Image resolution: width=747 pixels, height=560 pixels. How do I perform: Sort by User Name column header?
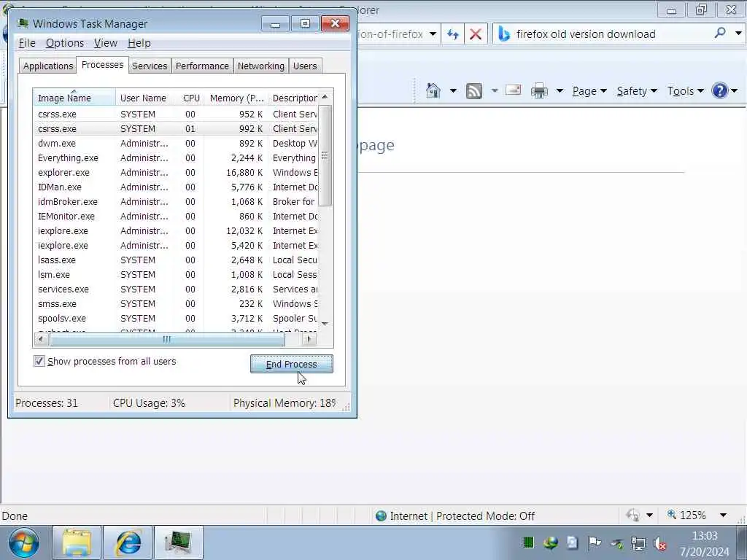pyautogui.click(x=144, y=98)
